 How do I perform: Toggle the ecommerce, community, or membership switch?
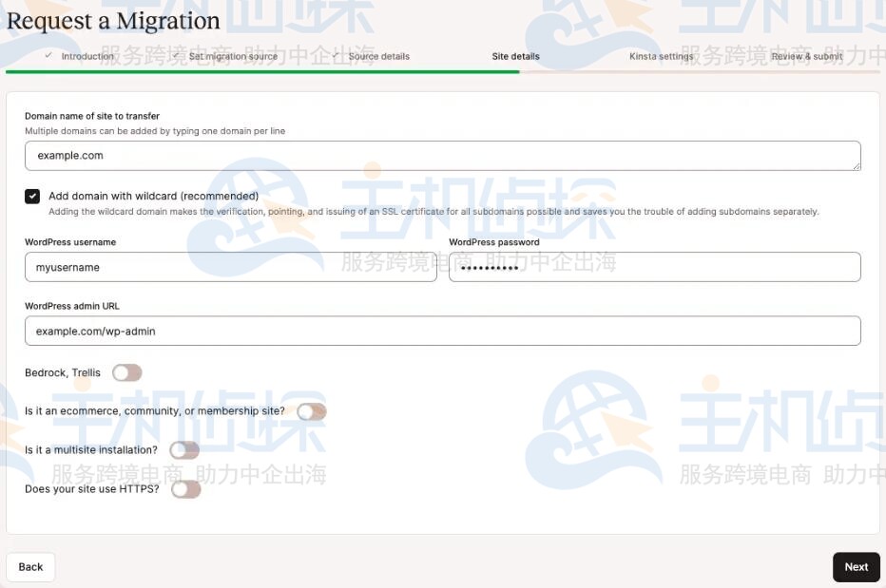312,411
